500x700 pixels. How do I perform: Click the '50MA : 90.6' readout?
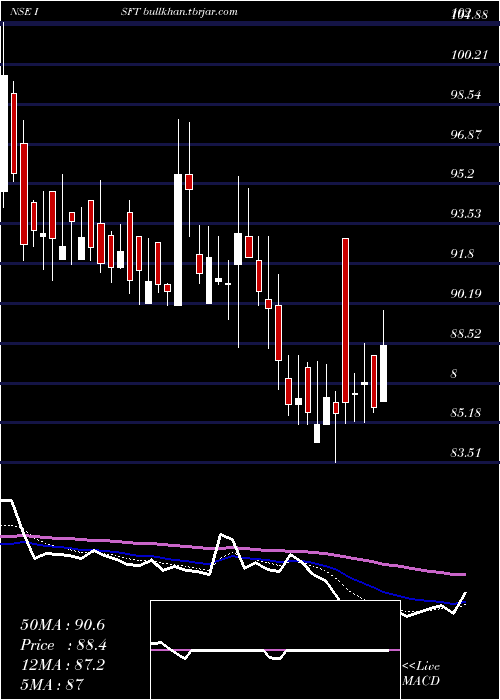coord(62,625)
